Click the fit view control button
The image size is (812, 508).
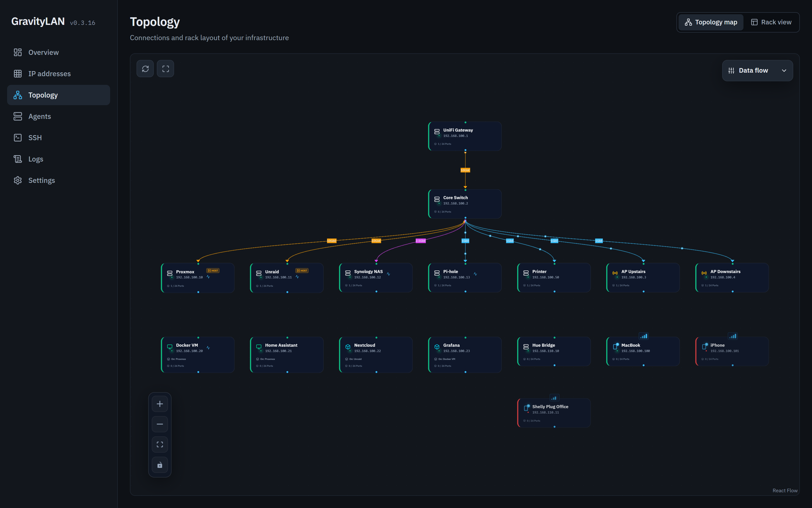pyautogui.click(x=160, y=444)
